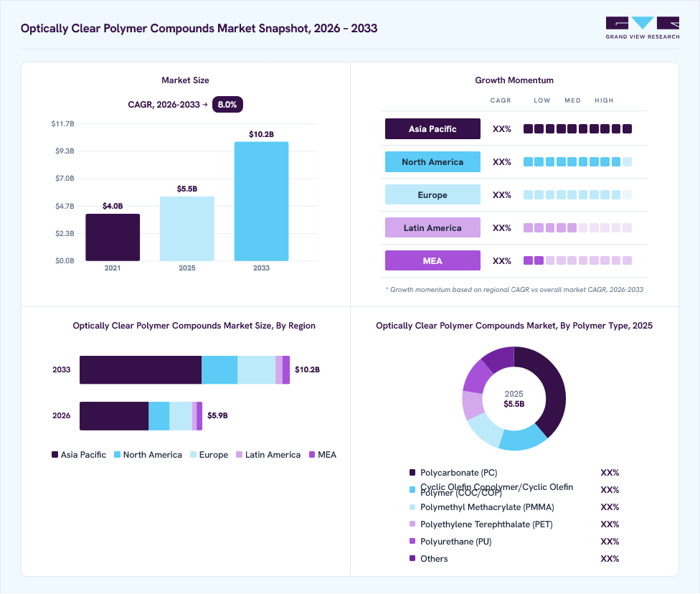This screenshot has height=594, width=700.
Task: Click the Cyclic Olefin Copolymer legend swatch
Action: point(412,489)
